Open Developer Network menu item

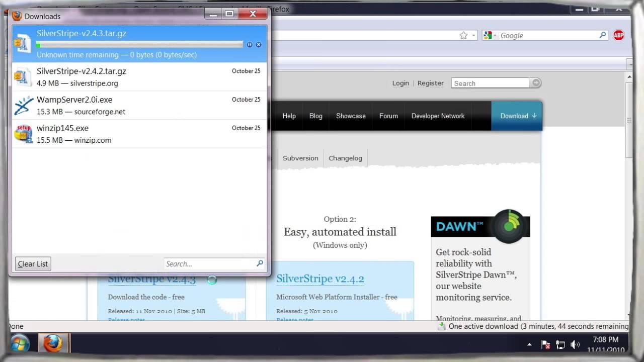[438, 116]
